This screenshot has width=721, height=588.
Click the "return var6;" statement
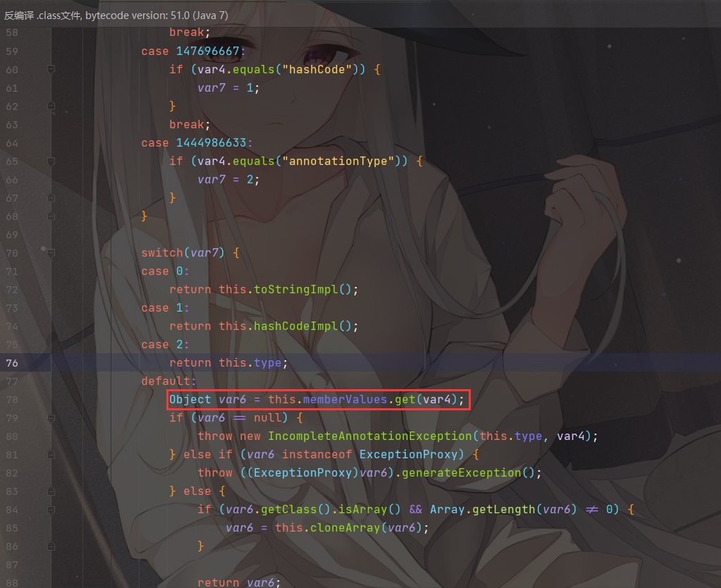coord(239,582)
